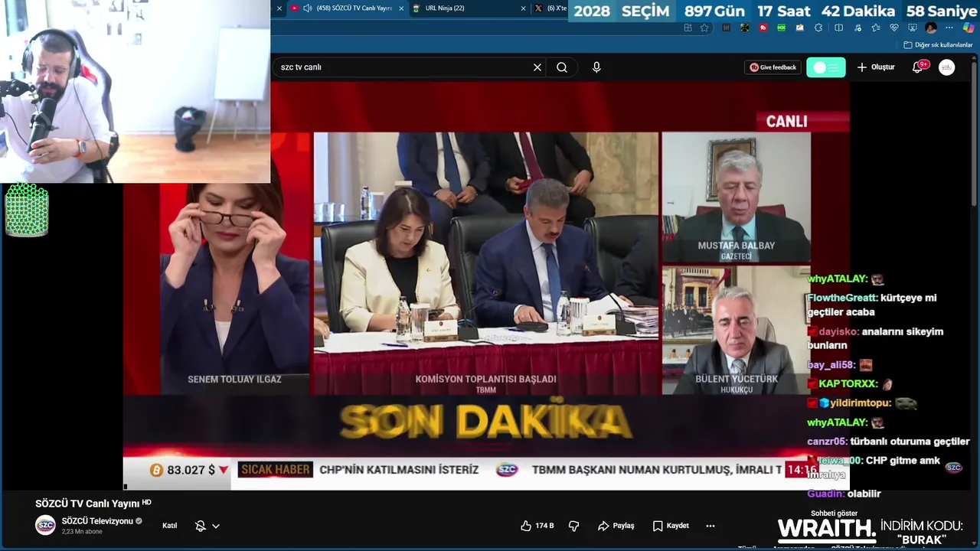The image size is (980, 551).
Task: Open Edge split screen icon
Action: pyautogui.click(x=838, y=28)
